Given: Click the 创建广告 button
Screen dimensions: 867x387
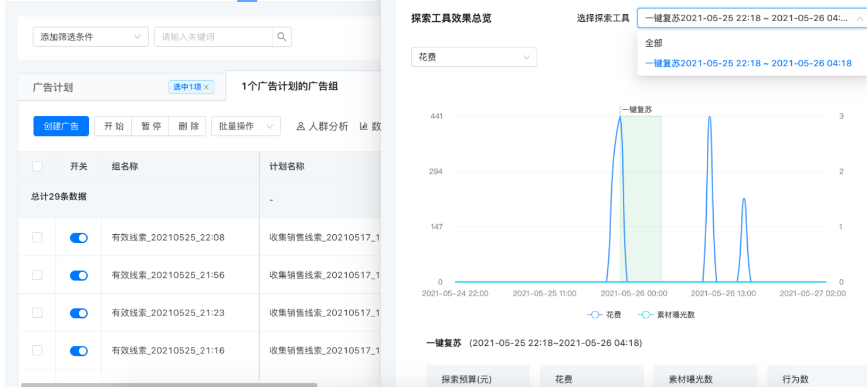Looking at the screenshot, I should pos(61,126).
